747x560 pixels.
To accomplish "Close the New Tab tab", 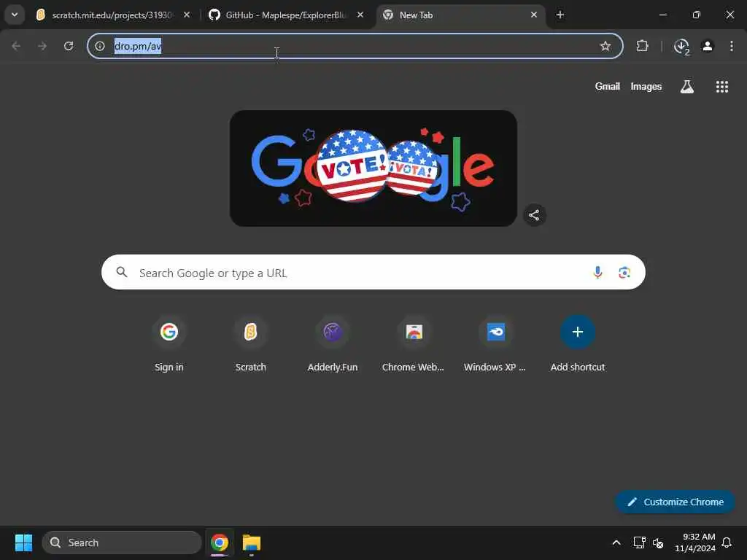I will point(533,15).
